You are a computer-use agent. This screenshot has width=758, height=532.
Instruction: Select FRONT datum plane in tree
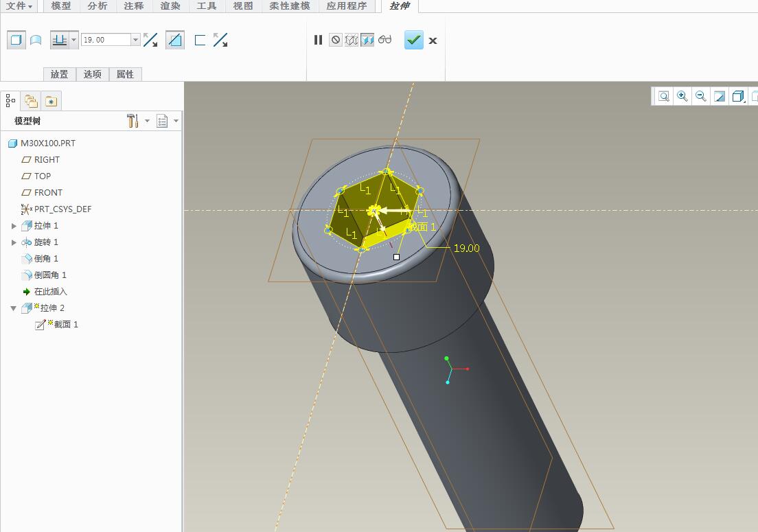(42, 192)
